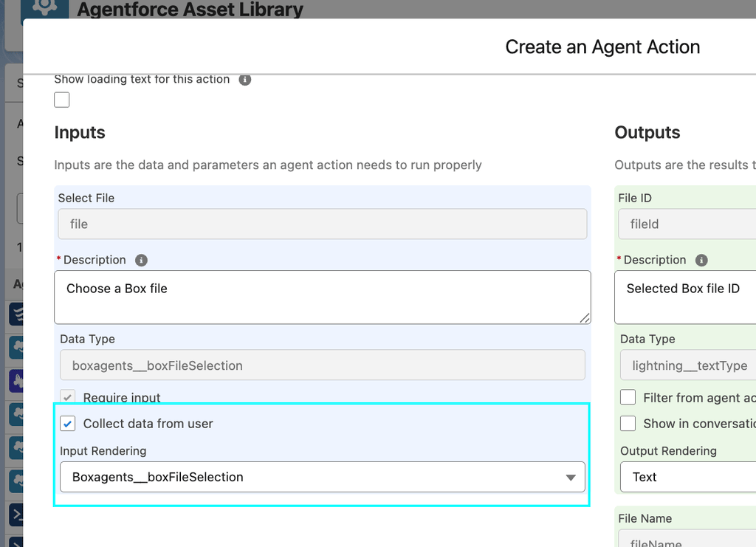756x547 pixels.
Task: Open the Input Rendering dropdown
Action: tap(322, 477)
